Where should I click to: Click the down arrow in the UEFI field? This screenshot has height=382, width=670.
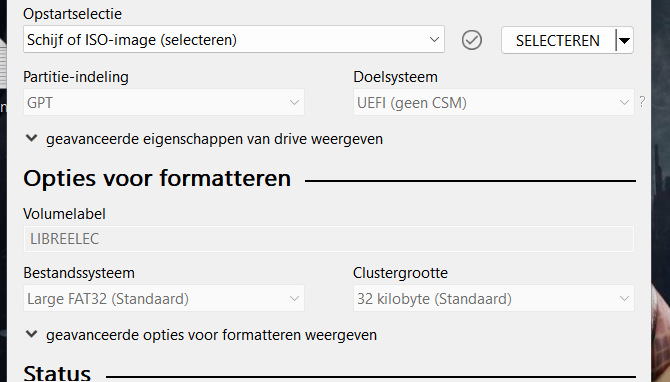(624, 103)
